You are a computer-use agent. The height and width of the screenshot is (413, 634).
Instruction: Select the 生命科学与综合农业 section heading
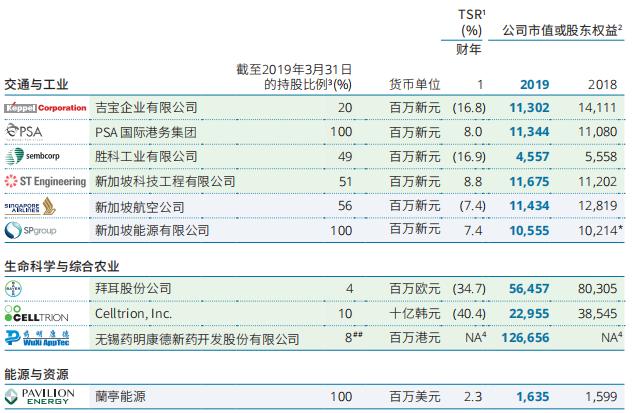[62, 266]
